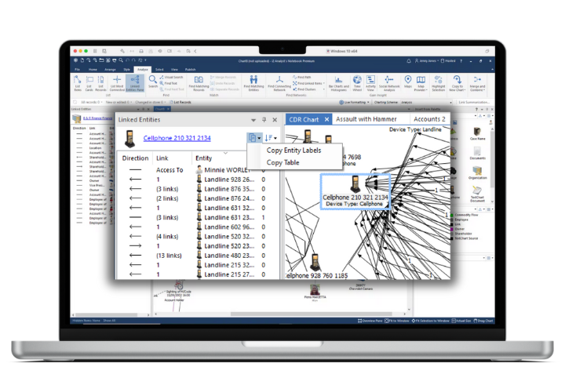Apply Highlight Selection
Image resolution: width=565 pixels, height=392 pixels.
click(438, 83)
